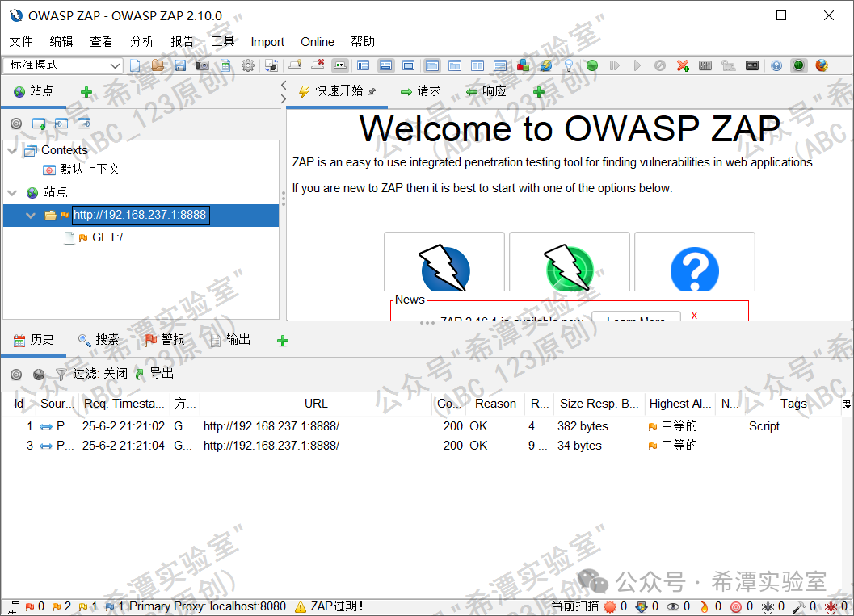Screen dimensions: 854x616
Task: Collapse the Contexts tree node
Action: coord(13,150)
